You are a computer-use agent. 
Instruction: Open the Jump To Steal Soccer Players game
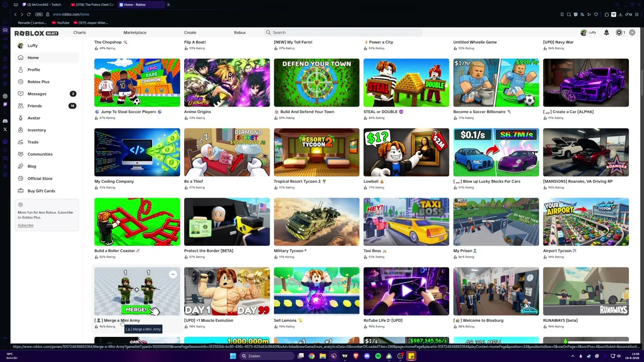pos(137,83)
